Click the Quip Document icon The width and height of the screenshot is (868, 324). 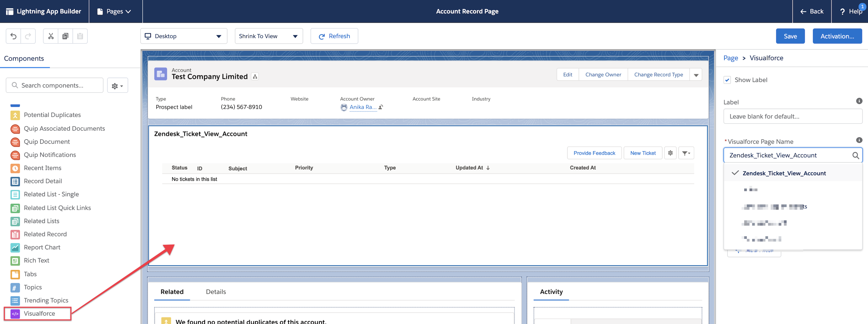(15, 142)
